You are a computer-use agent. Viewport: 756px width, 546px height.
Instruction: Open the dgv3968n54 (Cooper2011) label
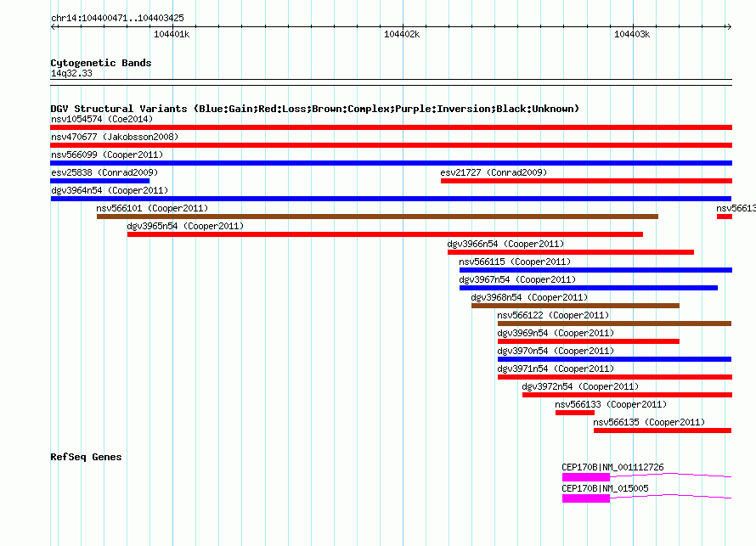pyautogui.click(x=530, y=297)
